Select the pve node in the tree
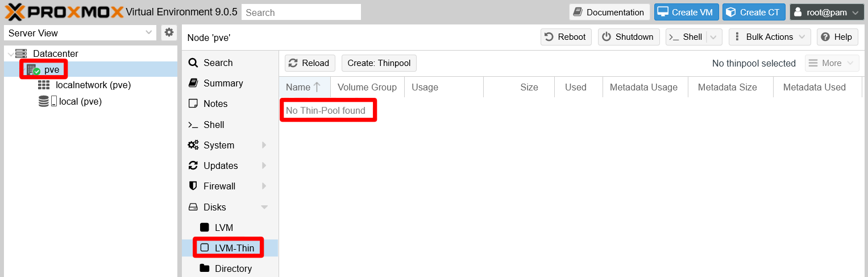The image size is (868, 277). pos(52,69)
